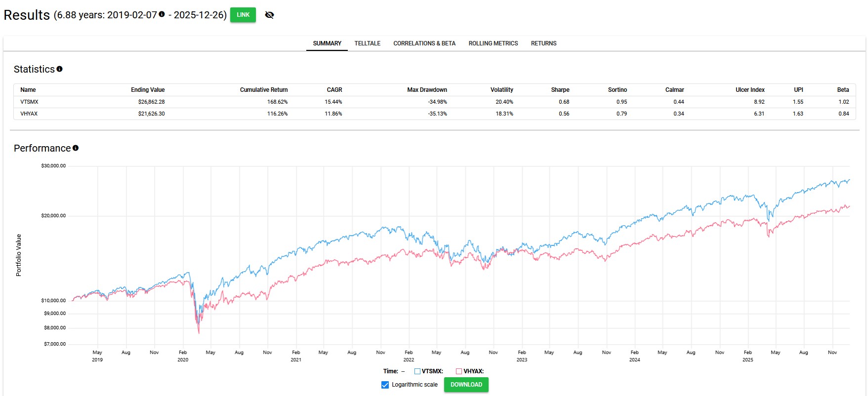Click the cumulative return 116.26%
This screenshot has width=868, height=396.
pyautogui.click(x=278, y=114)
